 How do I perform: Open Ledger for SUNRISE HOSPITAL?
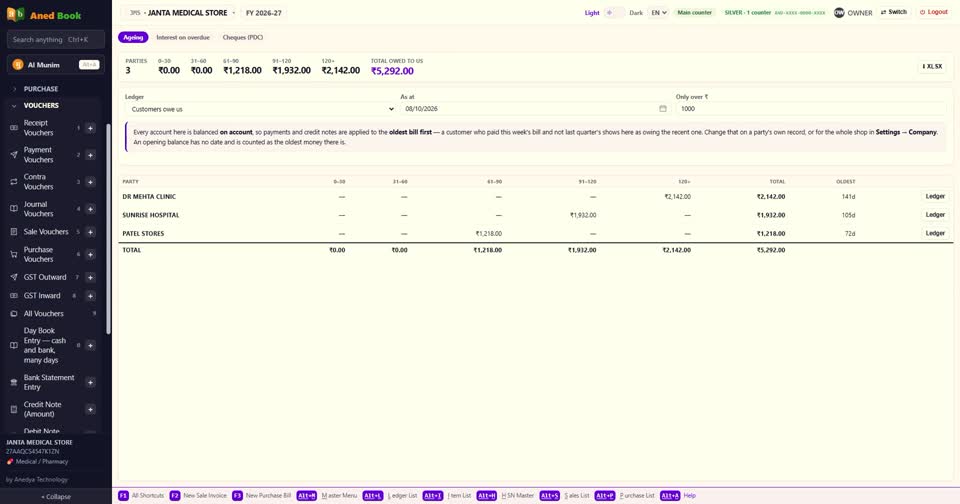935,215
